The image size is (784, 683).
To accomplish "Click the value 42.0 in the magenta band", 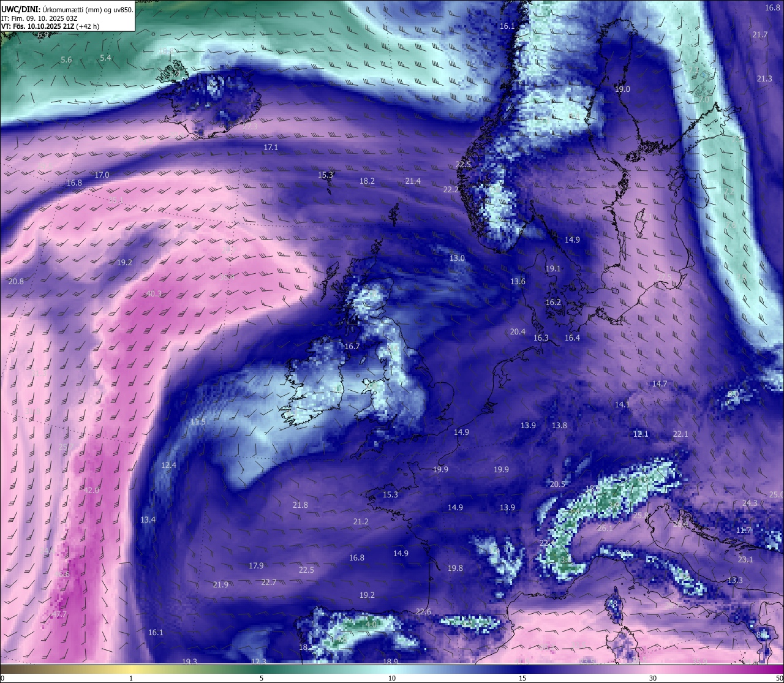I will pos(91,491).
